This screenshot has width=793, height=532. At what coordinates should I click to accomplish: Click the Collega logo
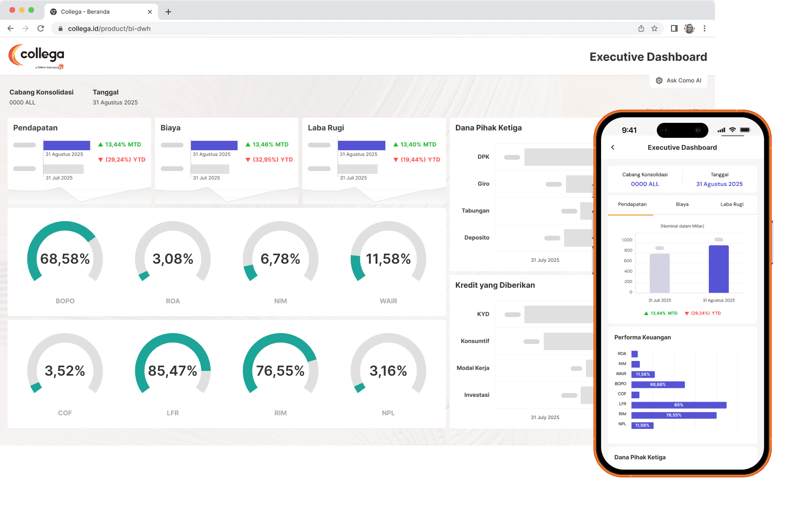coord(37,55)
